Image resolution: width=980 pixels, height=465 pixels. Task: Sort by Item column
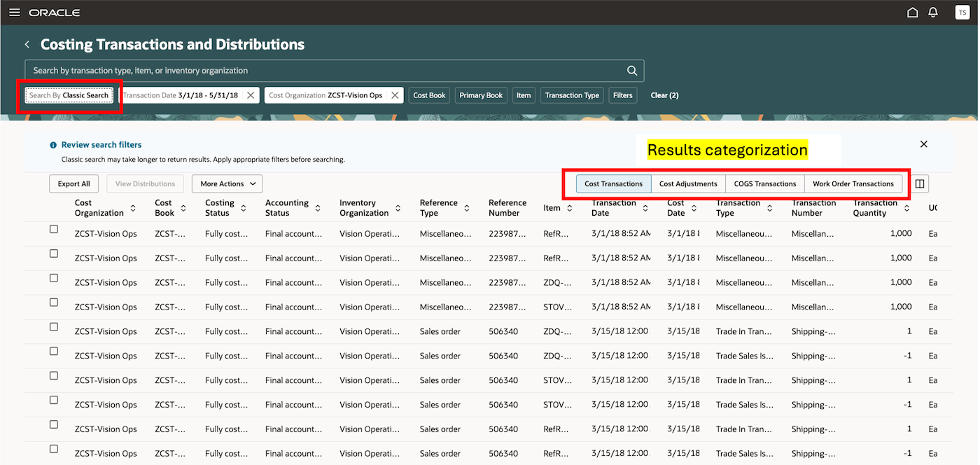click(568, 209)
